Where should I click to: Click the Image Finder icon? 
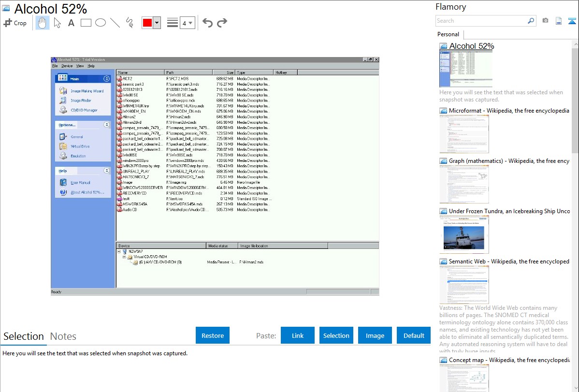pos(63,100)
